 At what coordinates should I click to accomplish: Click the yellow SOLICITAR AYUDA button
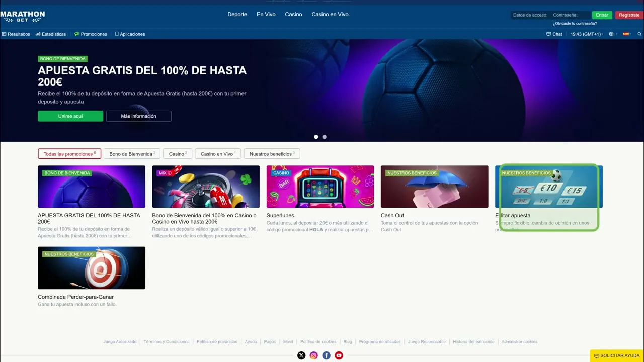[617, 356]
